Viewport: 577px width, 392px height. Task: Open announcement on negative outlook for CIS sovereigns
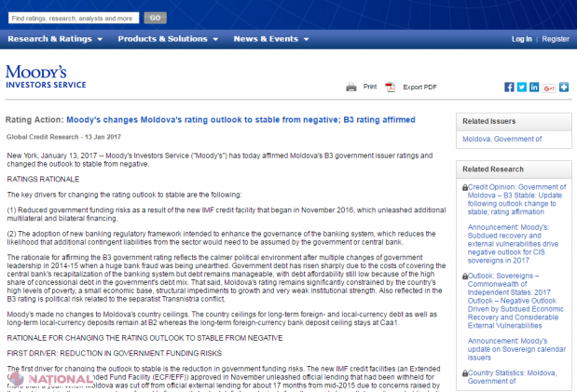[x=515, y=243]
